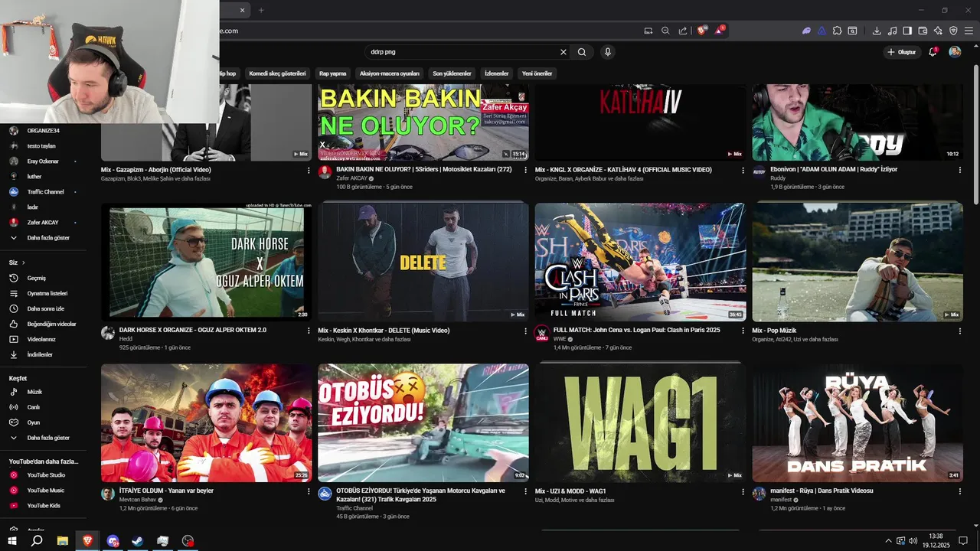Open the Windows Start button
Viewport: 980px width, 551px height.
click(12, 540)
